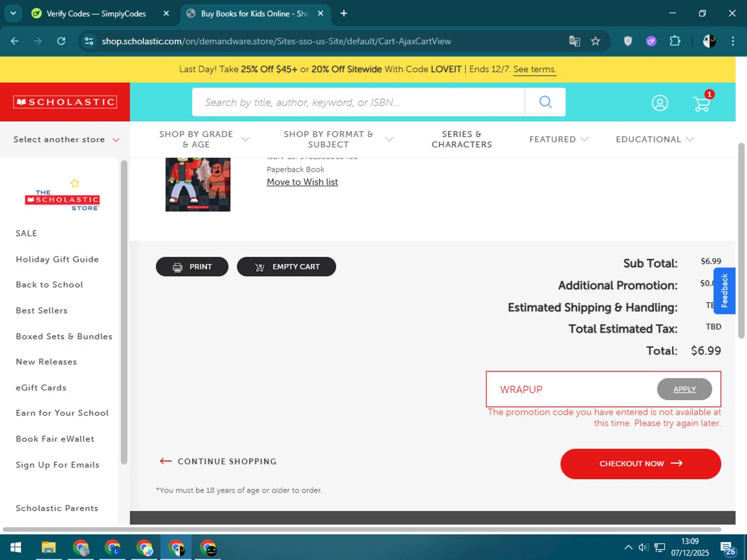Expand Select another store dropdown

pos(66,139)
